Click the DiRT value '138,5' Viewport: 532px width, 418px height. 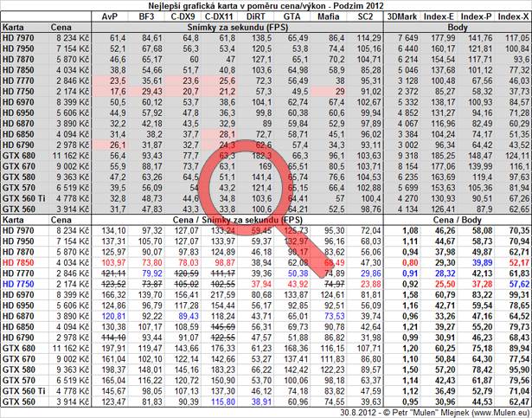click(x=261, y=38)
